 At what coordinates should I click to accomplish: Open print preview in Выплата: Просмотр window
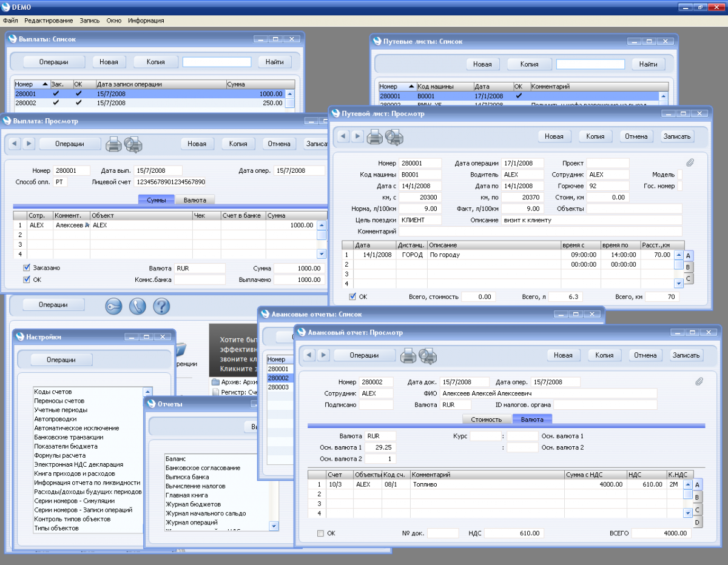pos(133,144)
